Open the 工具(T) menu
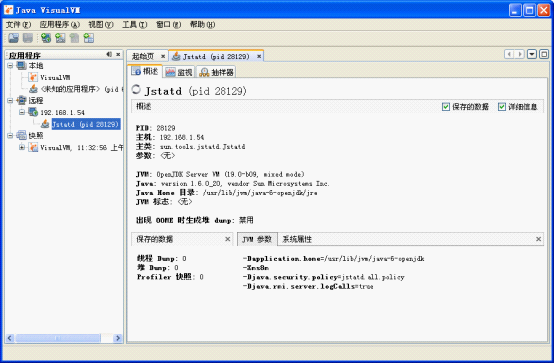The width and height of the screenshot is (554, 364). (x=134, y=24)
